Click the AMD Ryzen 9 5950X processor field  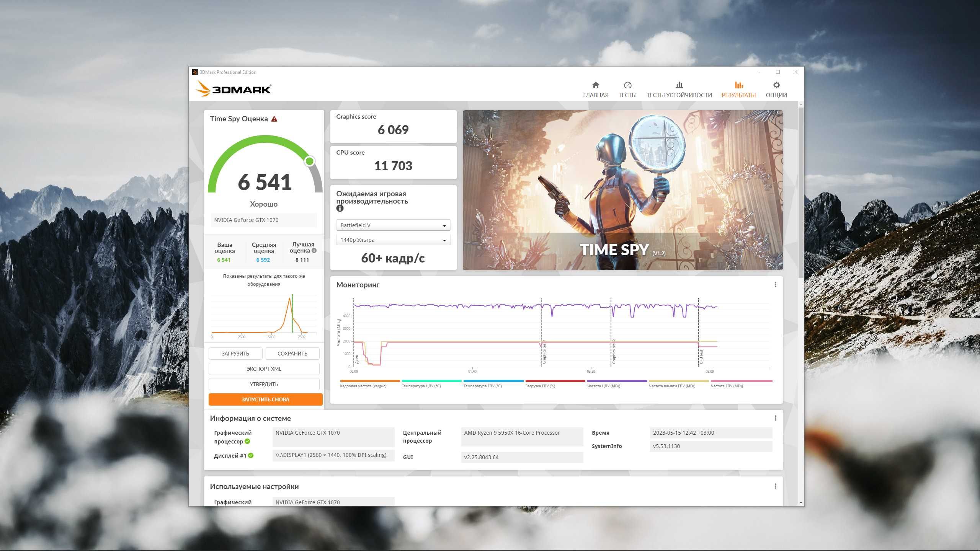pyautogui.click(x=522, y=437)
